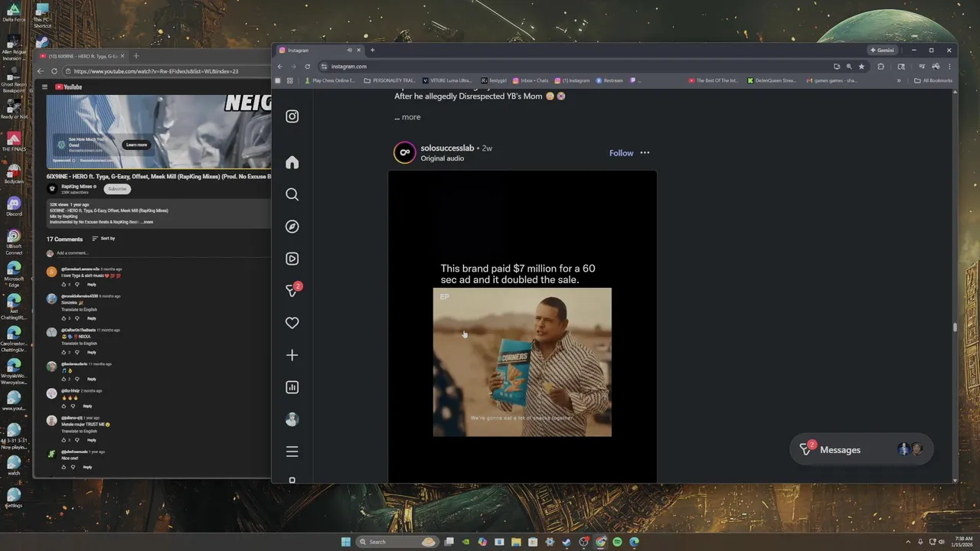Open Reels from the Instagram sidebar
Screen dimensions: 980x551
click(x=292, y=259)
